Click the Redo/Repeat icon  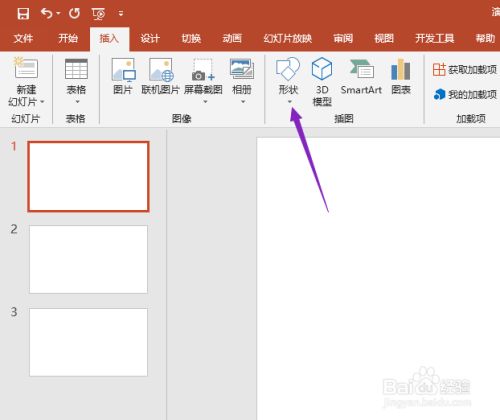(74, 13)
